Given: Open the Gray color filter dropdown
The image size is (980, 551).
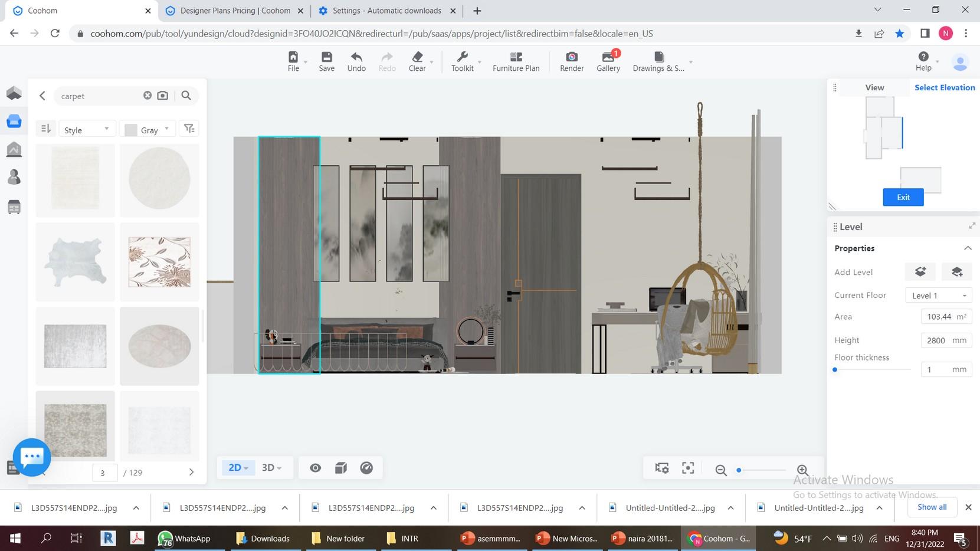Looking at the screenshot, I should pyautogui.click(x=148, y=130).
